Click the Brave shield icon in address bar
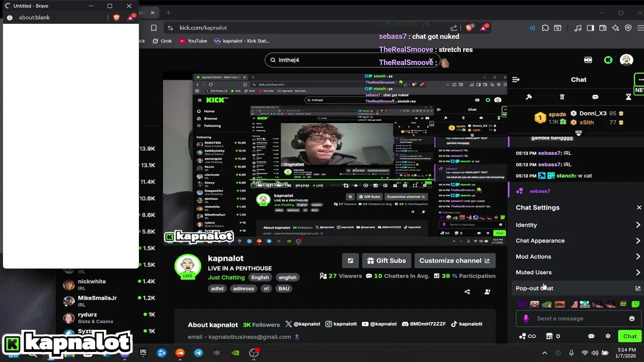This screenshot has width=644, height=362. tap(469, 28)
